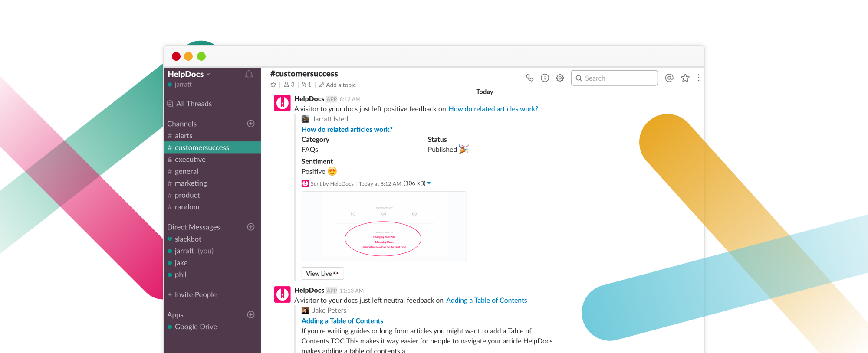Open more options vertical dots menu

698,78
